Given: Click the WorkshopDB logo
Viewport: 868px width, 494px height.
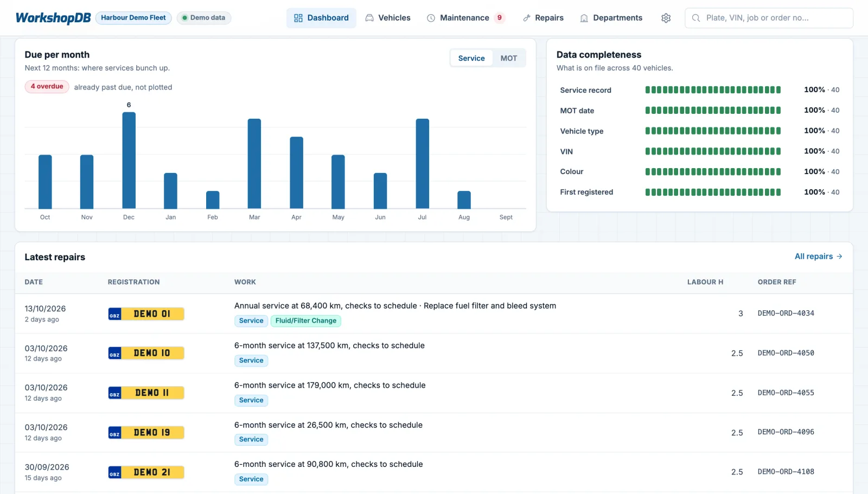Looking at the screenshot, I should tap(53, 18).
